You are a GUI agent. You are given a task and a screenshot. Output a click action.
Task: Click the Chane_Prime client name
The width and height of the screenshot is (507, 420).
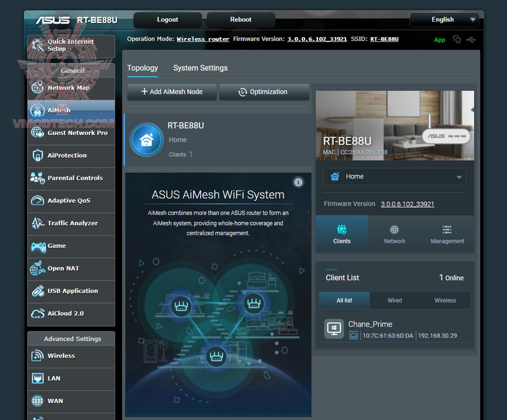click(x=370, y=324)
